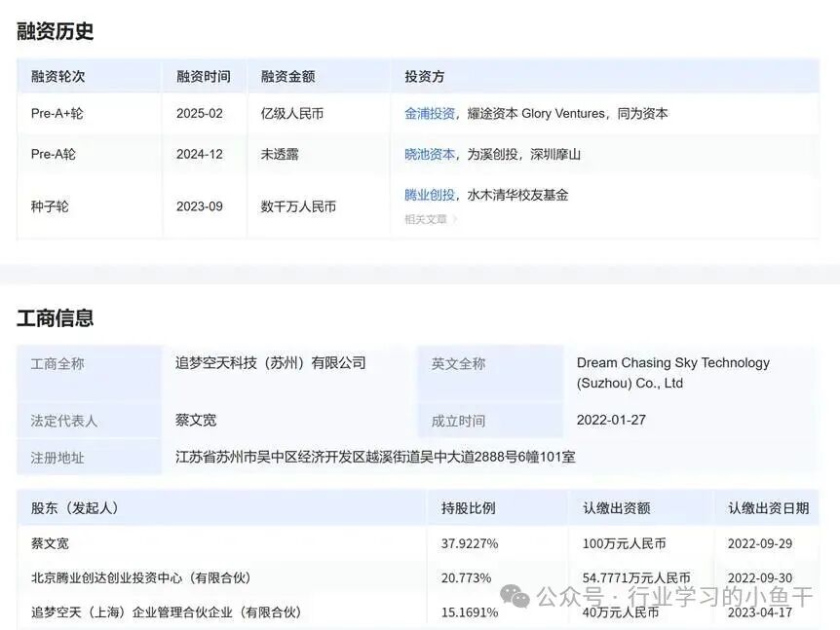Click the 2024-12 financing date
Screen dimensions: 840x630
tap(200, 154)
